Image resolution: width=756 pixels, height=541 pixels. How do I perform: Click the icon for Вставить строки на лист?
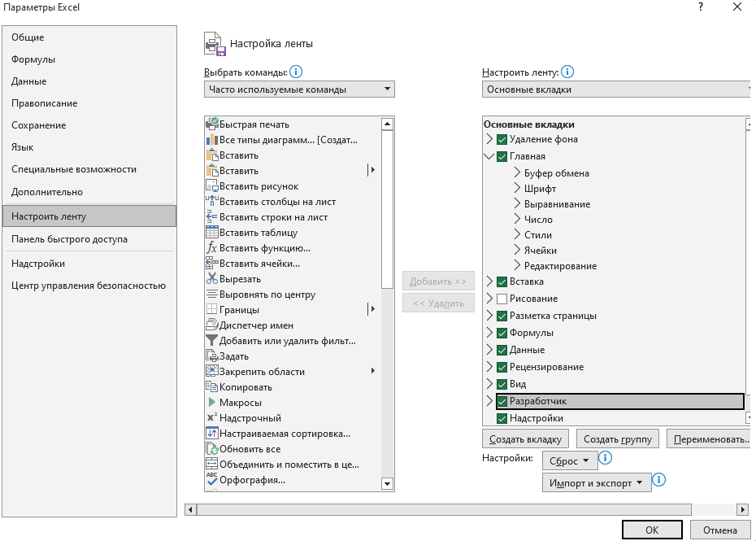tap(212, 216)
